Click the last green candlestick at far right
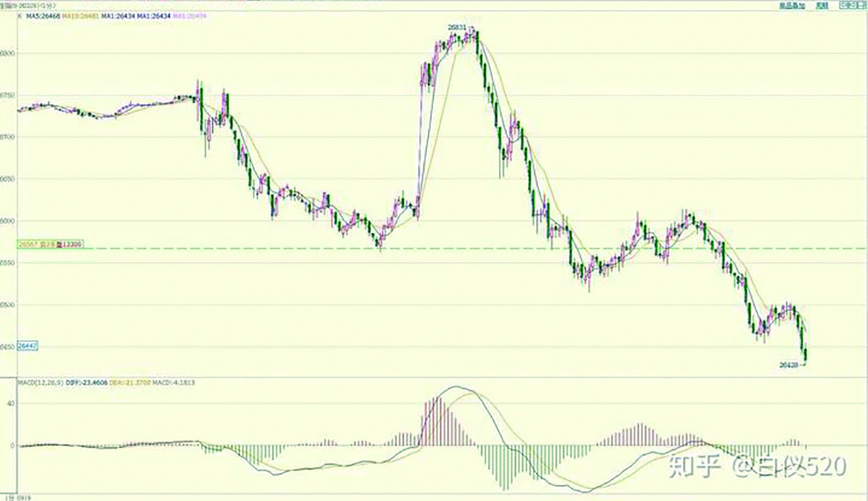Image resolution: width=868 pixels, height=501 pixels. pos(806,354)
